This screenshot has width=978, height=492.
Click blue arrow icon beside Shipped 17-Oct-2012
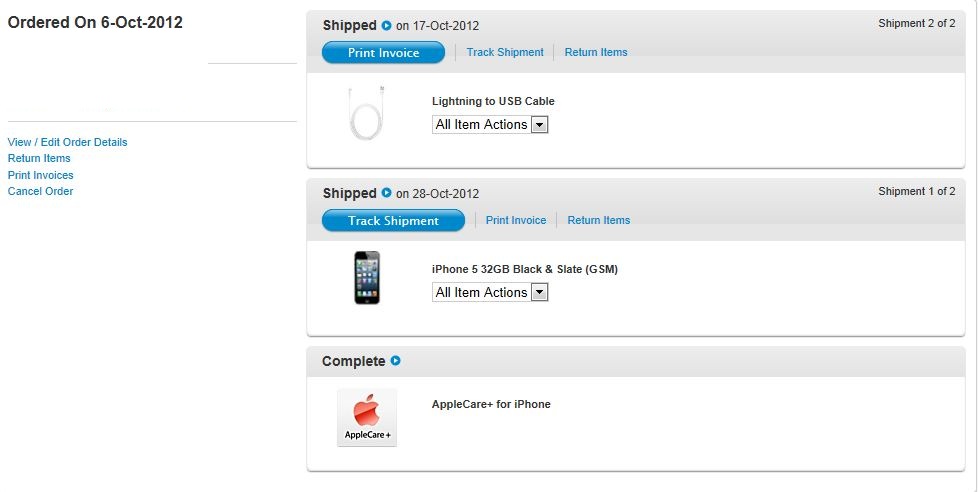click(386, 26)
